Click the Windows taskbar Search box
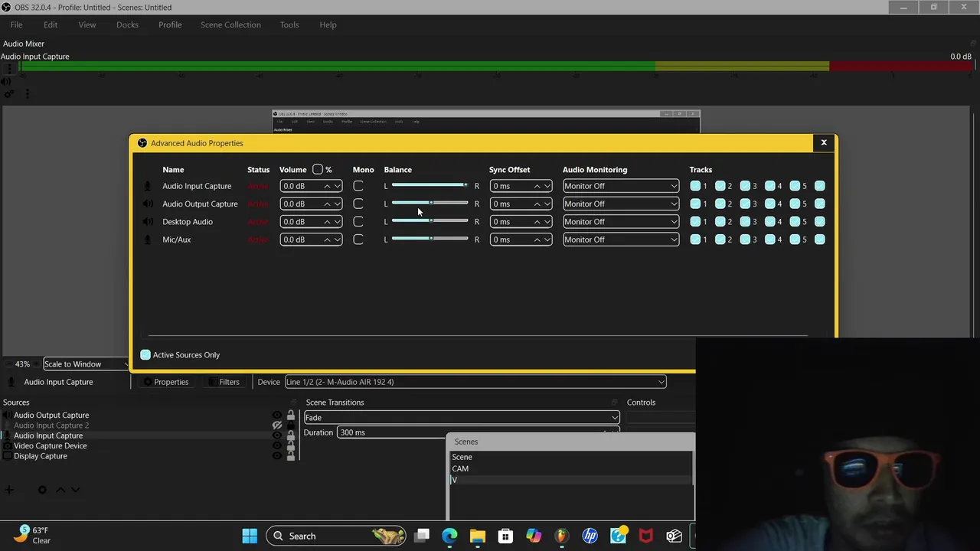 click(336, 536)
